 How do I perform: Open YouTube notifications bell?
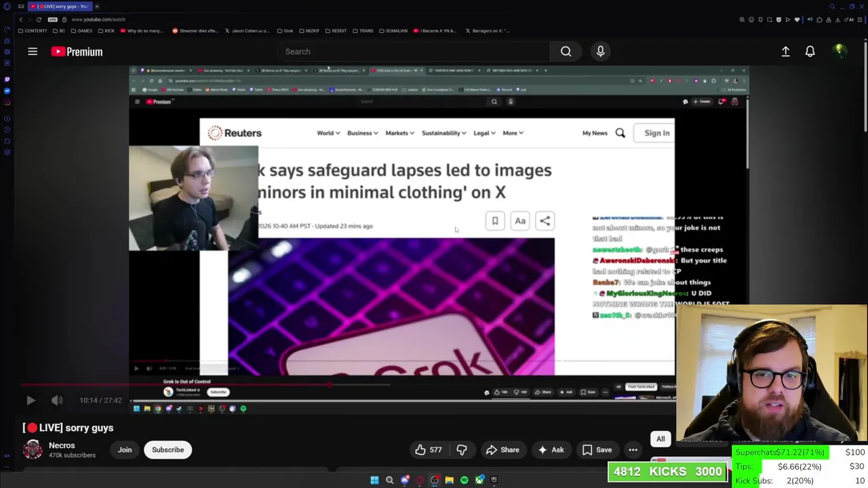point(810,52)
